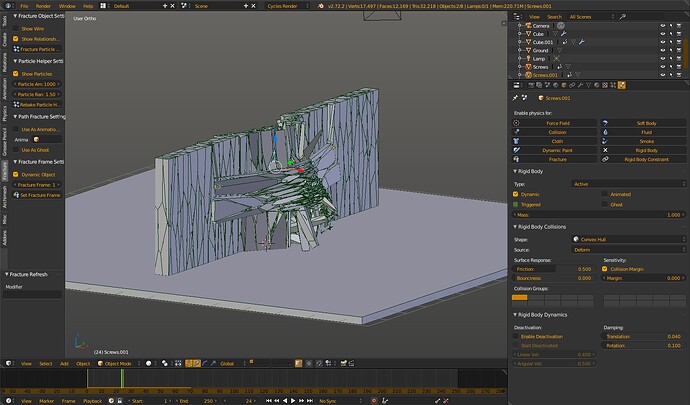Disable the Collision Margin checkbox
The image size is (690, 405).
click(x=605, y=269)
